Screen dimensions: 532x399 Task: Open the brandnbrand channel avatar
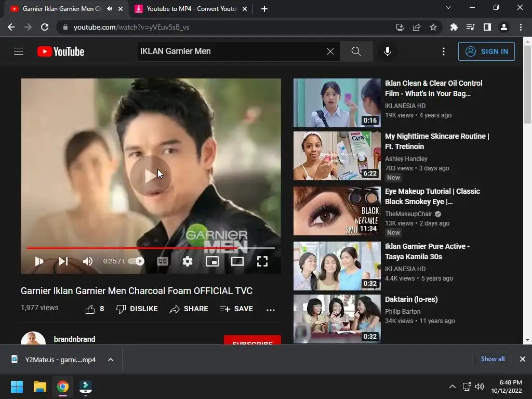point(33,338)
